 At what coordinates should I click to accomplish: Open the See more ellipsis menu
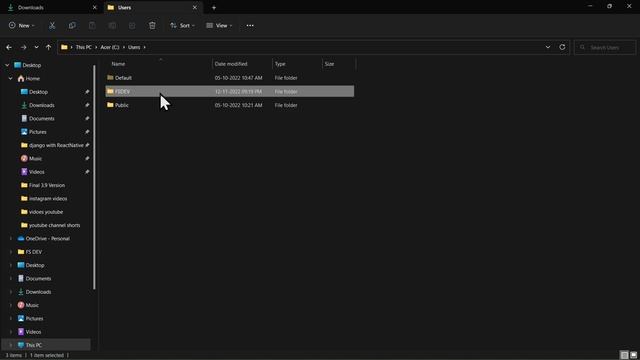(250, 25)
